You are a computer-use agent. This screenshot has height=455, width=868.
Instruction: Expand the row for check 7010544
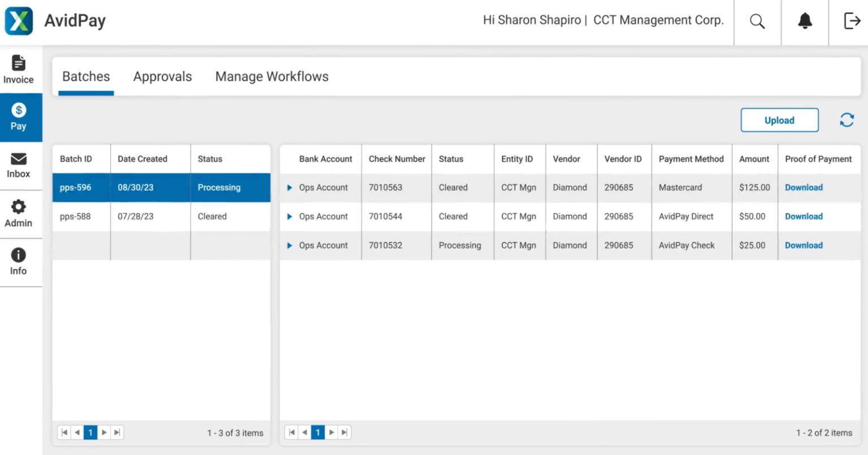(x=289, y=216)
